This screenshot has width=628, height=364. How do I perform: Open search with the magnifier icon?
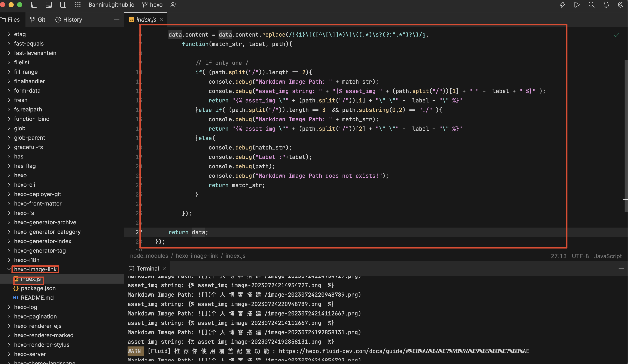[x=591, y=5]
